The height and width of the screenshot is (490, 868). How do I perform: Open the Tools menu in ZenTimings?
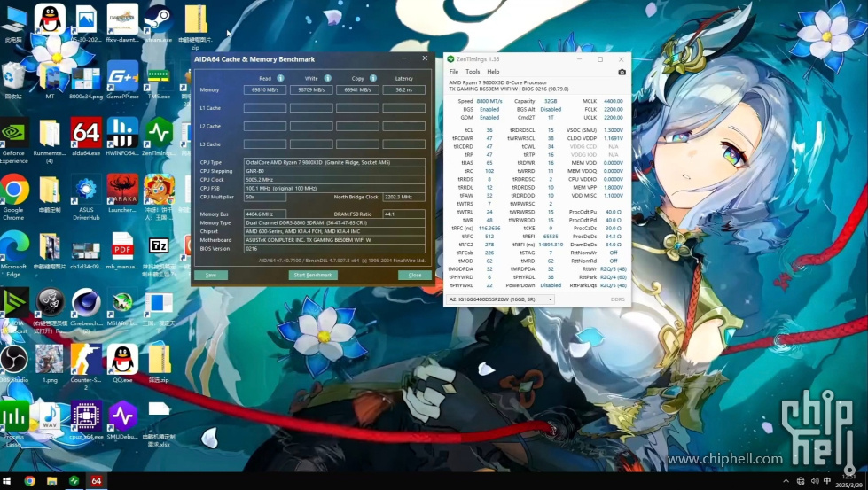(473, 72)
